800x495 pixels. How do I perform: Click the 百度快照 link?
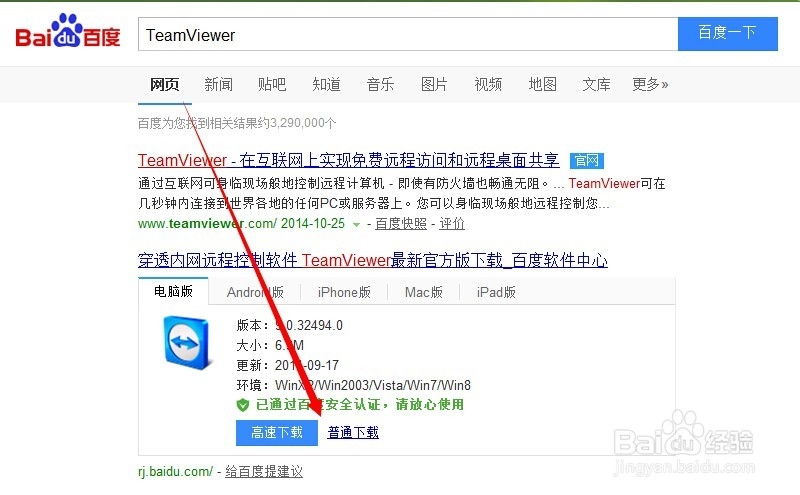pos(401,224)
